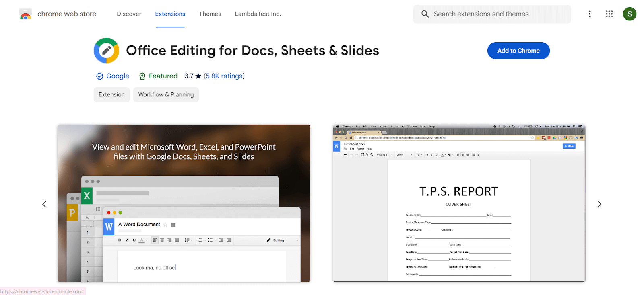Open the 5.8K ratings link
644x295 pixels.
(224, 76)
